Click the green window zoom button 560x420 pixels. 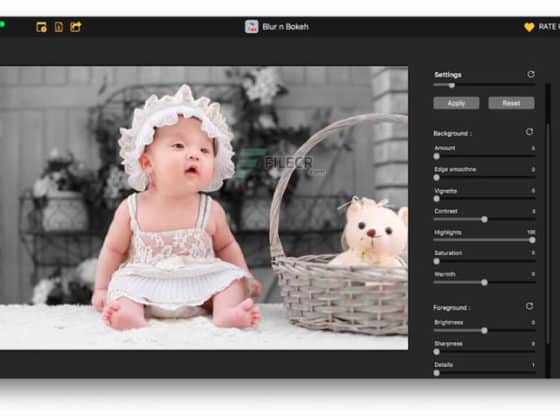[x=2, y=24]
